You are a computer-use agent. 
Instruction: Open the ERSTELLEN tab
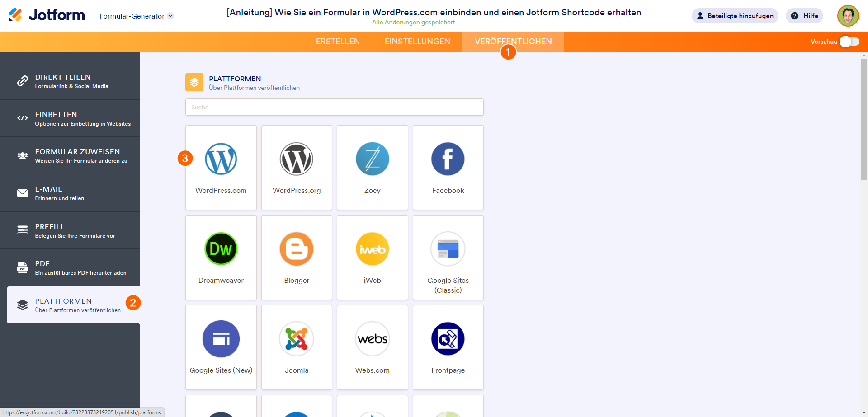click(338, 41)
